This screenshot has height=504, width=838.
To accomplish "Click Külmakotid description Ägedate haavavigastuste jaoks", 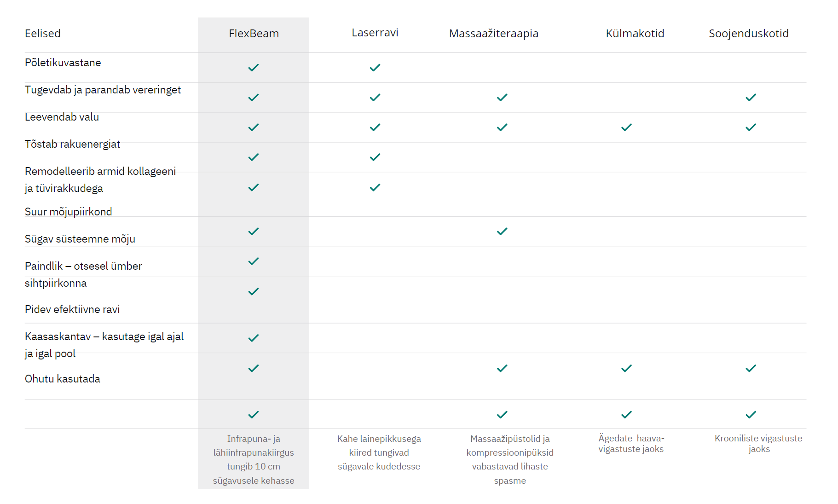I will pos(631,444).
